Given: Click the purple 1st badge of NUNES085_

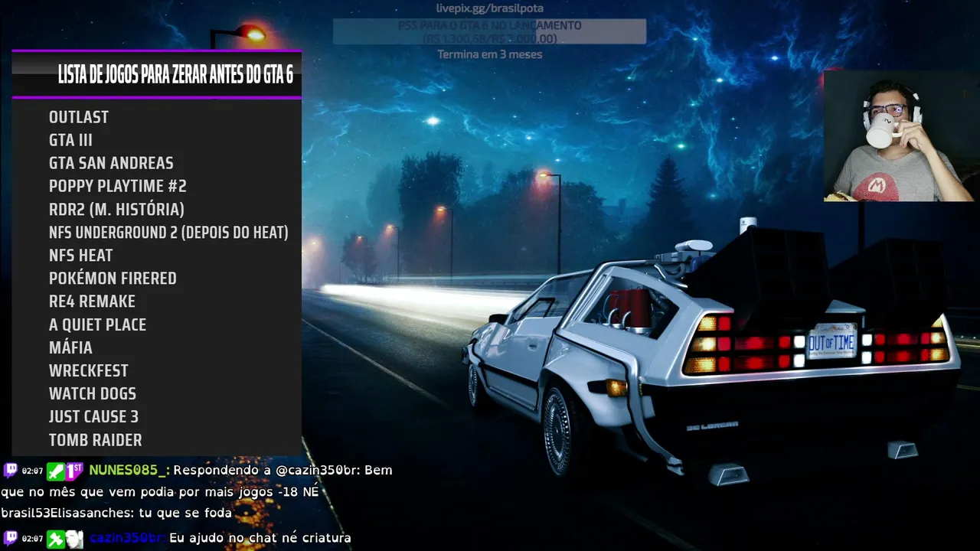Looking at the screenshot, I should click(x=74, y=471).
